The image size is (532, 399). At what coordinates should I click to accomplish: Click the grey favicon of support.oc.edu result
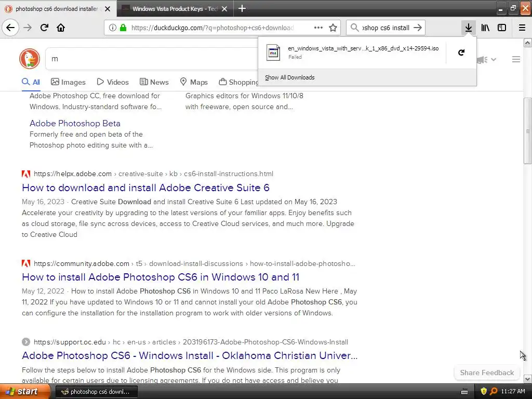pos(26,342)
